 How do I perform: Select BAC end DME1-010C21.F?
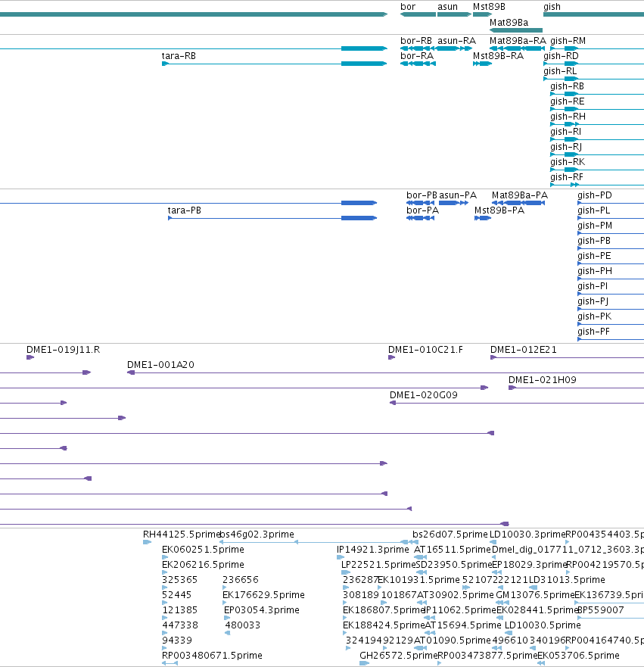[x=391, y=357]
